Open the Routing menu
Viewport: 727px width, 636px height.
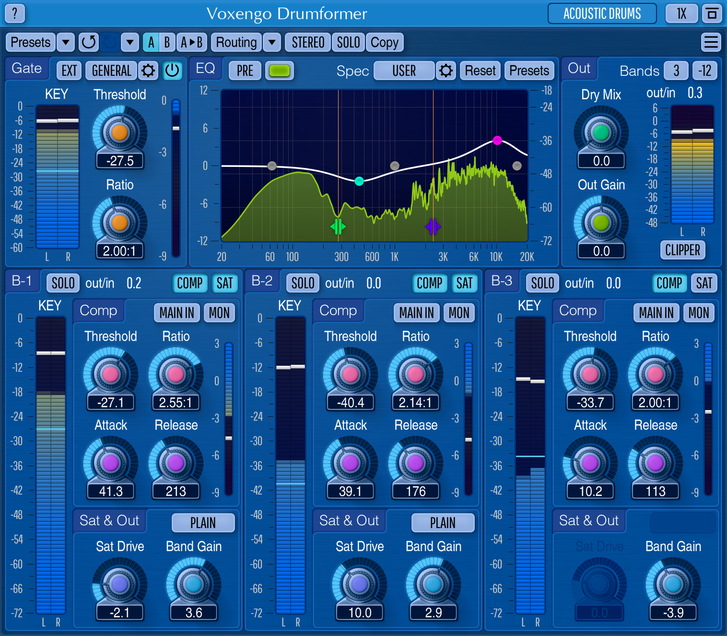tap(236, 42)
